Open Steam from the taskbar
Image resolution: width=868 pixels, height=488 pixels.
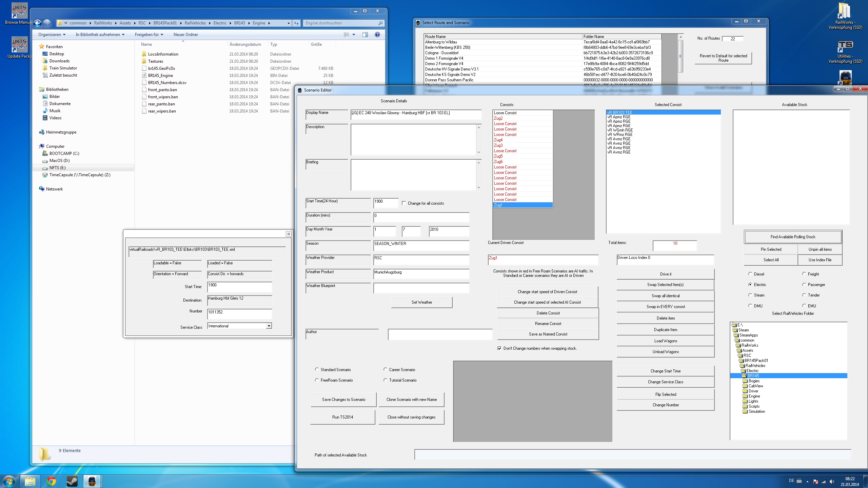[x=72, y=481]
